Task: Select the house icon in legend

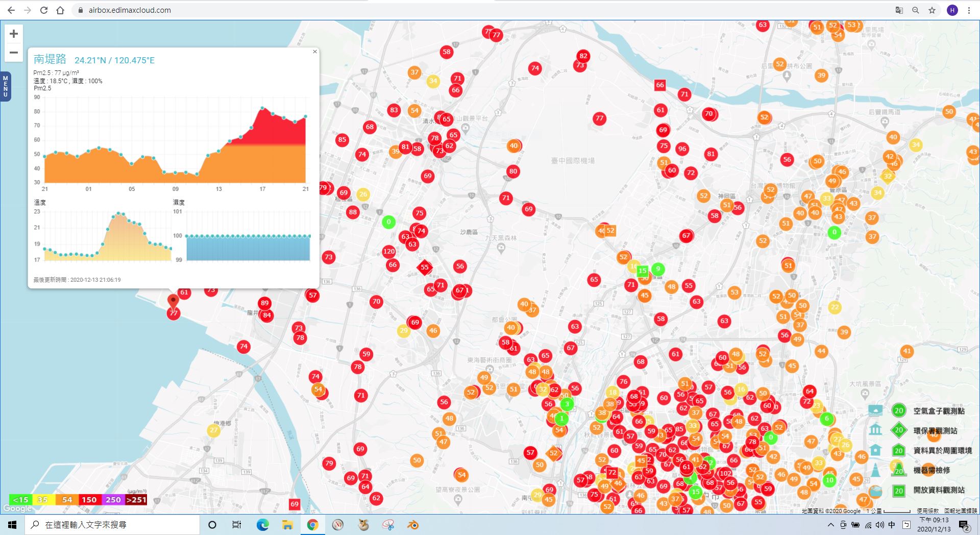Action: tap(875, 450)
